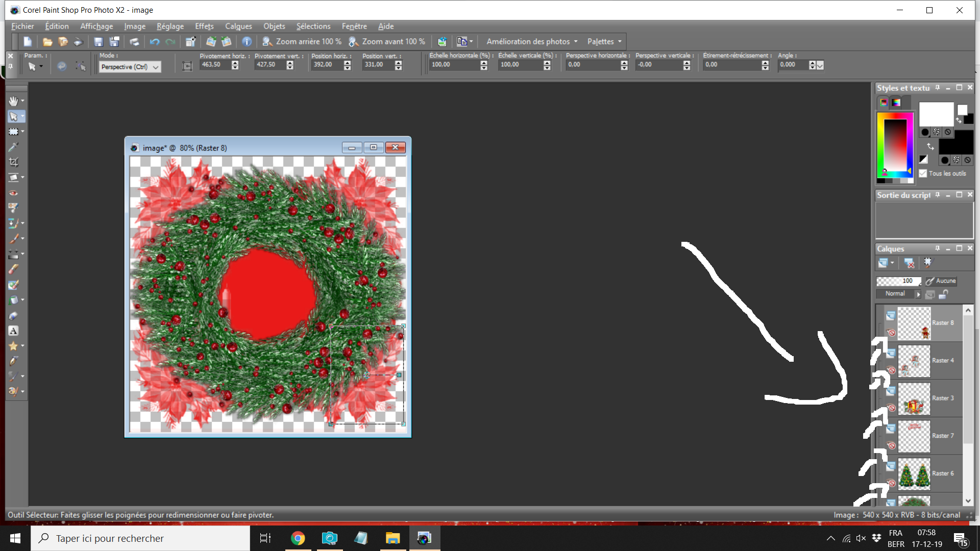Select the Red Eye tool

tap(13, 193)
